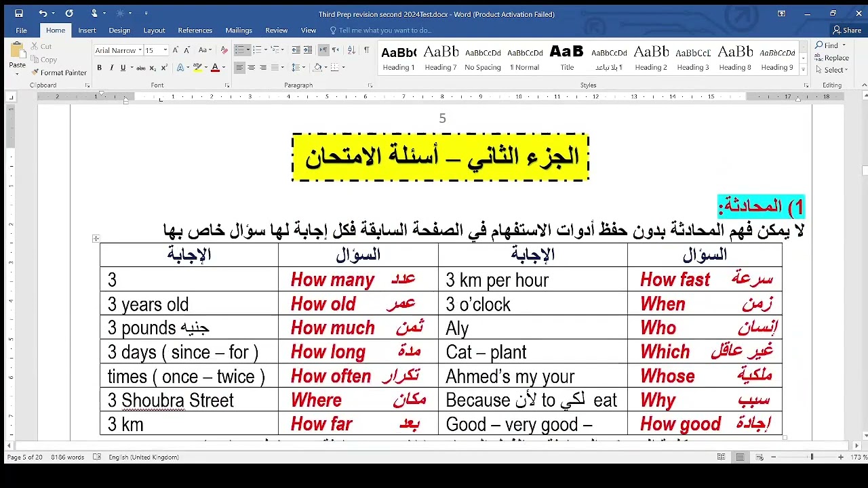
Task: Open the Font dialog launcher
Action: [227, 86]
